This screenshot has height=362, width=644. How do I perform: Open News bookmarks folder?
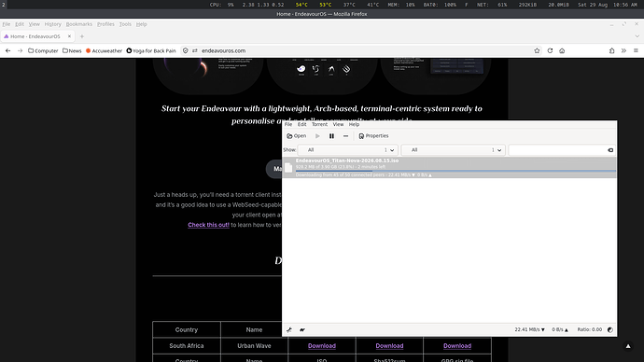click(72, 51)
